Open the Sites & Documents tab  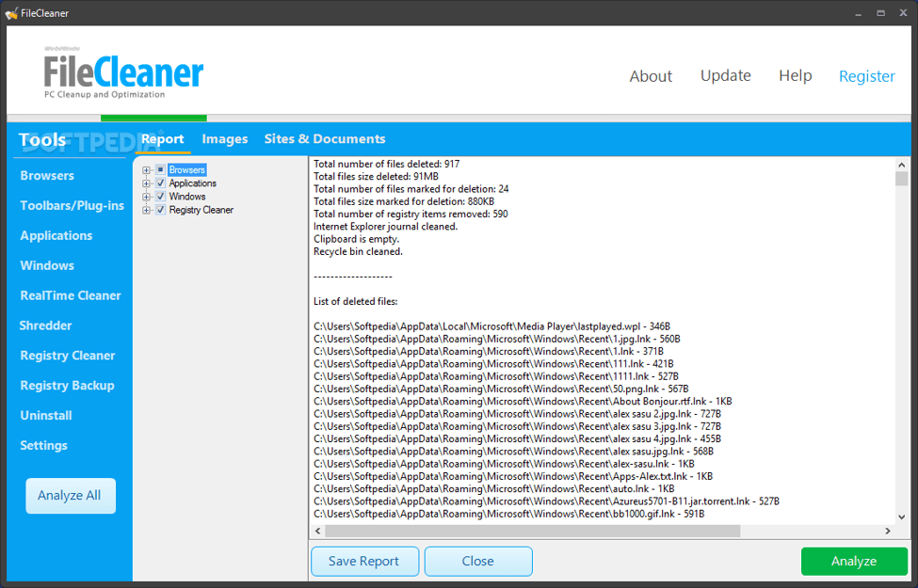[325, 138]
